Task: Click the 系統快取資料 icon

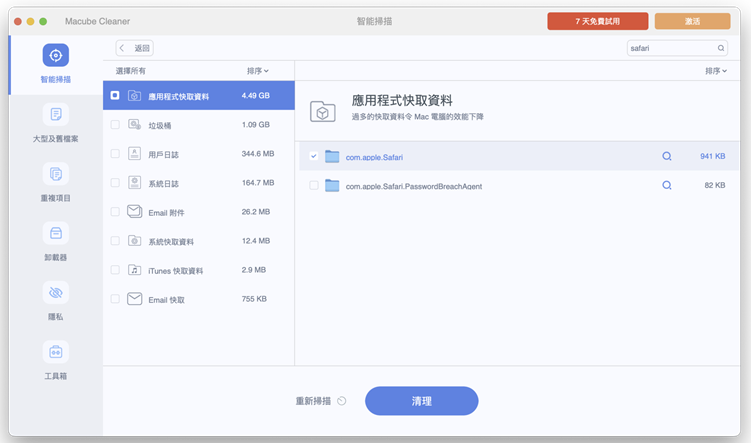Action: 134,241
